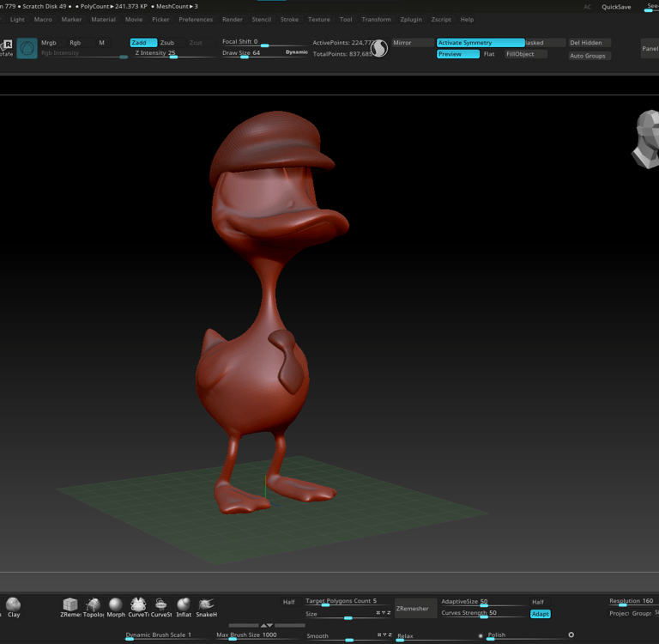Select the Inflate brush icon

184,606
